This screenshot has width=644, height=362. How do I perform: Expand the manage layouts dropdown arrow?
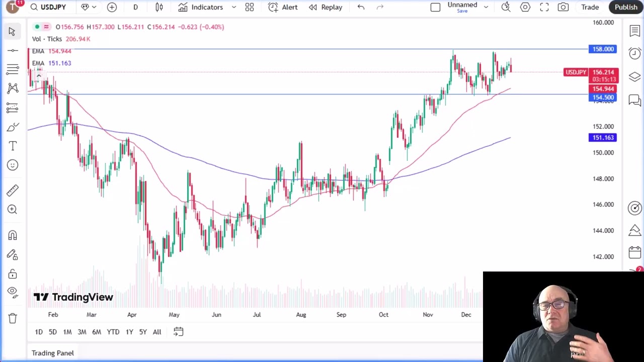click(x=486, y=7)
